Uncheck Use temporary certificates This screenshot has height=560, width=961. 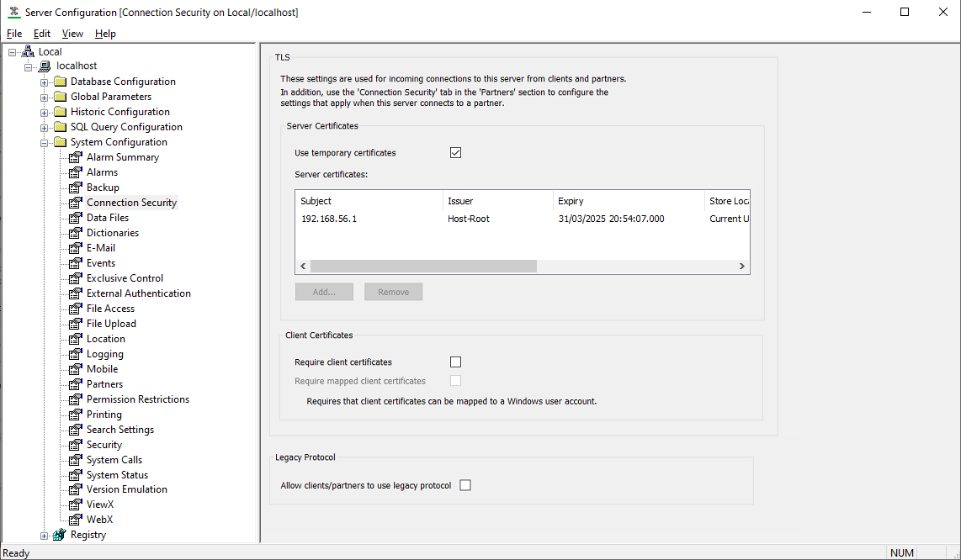pos(456,153)
